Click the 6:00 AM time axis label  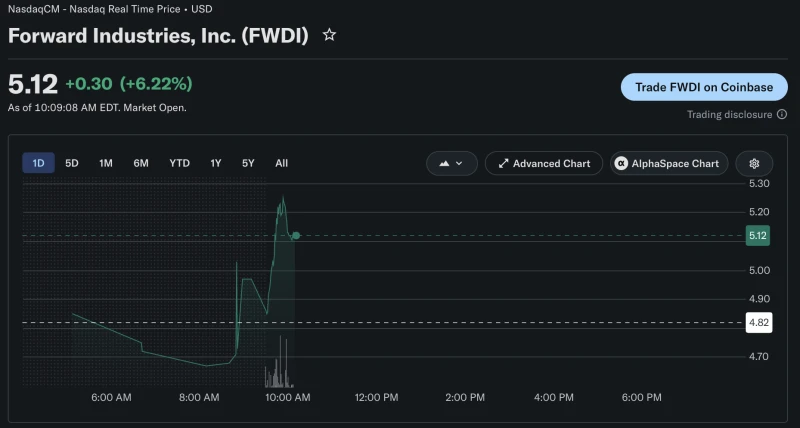click(x=111, y=397)
